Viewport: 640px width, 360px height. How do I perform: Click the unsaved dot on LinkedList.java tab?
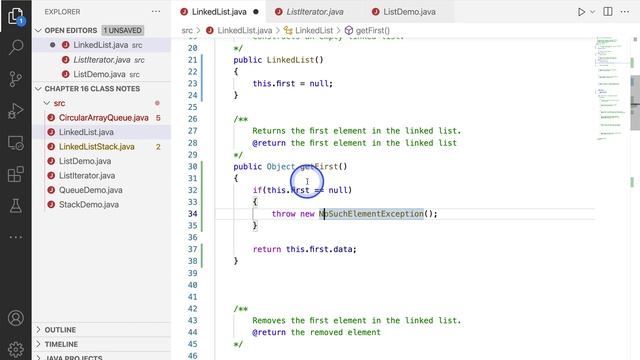[x=256, y=12]
